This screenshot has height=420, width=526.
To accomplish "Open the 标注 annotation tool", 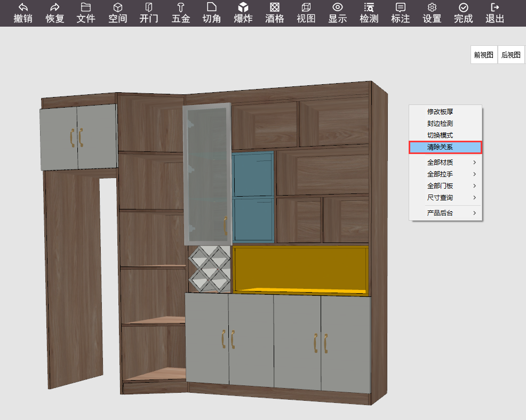I will click(401, 13).
